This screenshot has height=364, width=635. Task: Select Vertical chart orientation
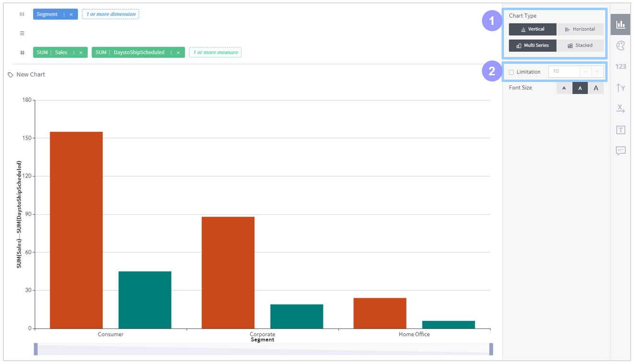(x=532, y=29)
